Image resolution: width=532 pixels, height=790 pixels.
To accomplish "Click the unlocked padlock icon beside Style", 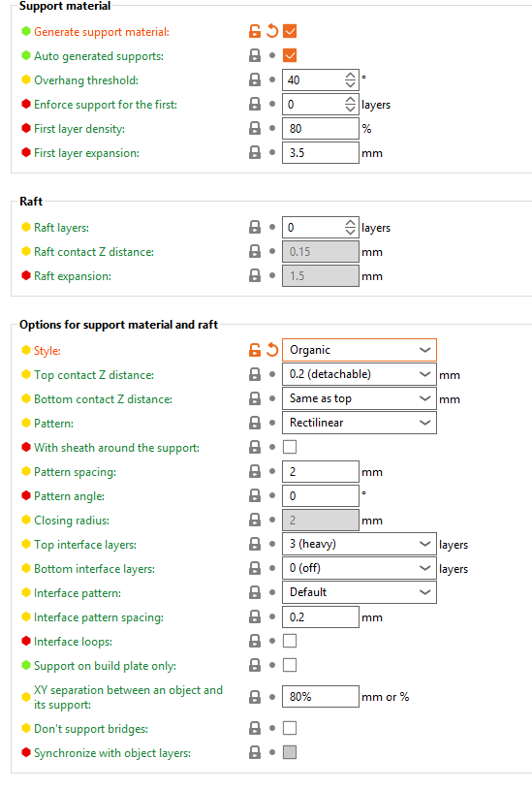I will [x=255, y=350].
